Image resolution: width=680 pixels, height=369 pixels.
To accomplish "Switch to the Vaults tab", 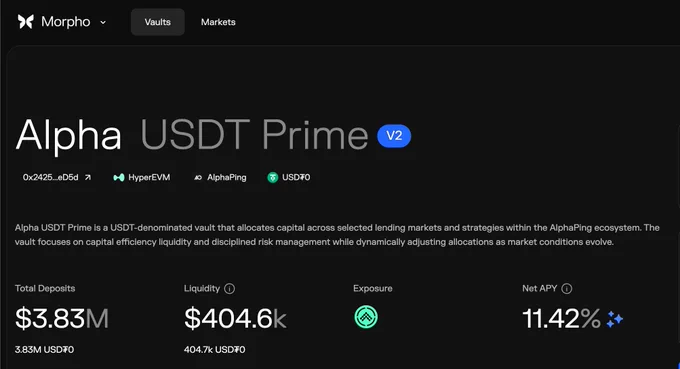I will (x=157, y=22).
